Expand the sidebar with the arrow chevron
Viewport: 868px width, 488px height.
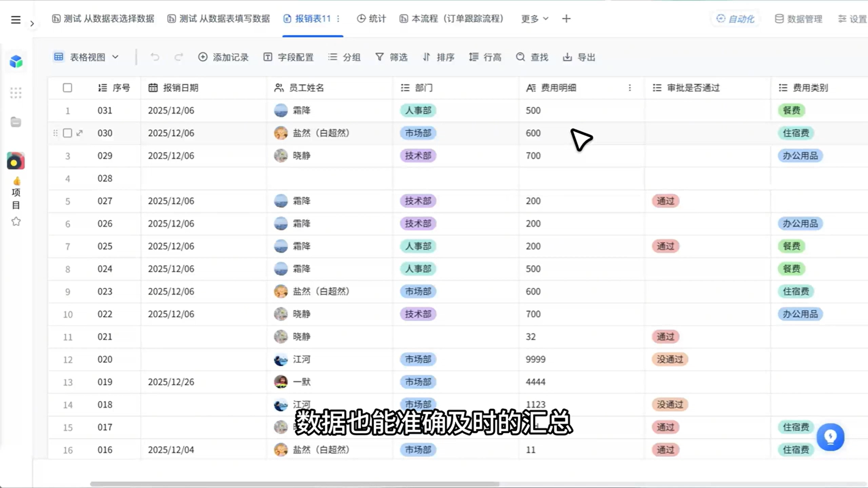32,23
